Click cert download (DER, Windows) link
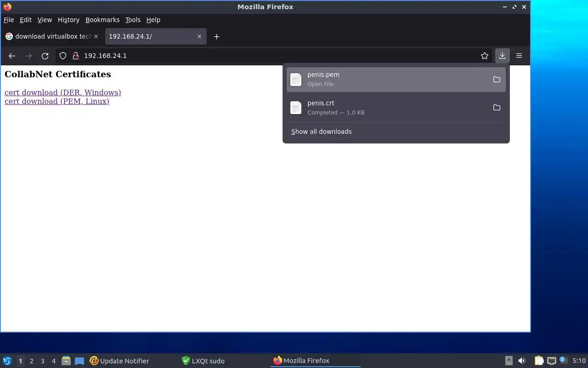 [63, 92]
